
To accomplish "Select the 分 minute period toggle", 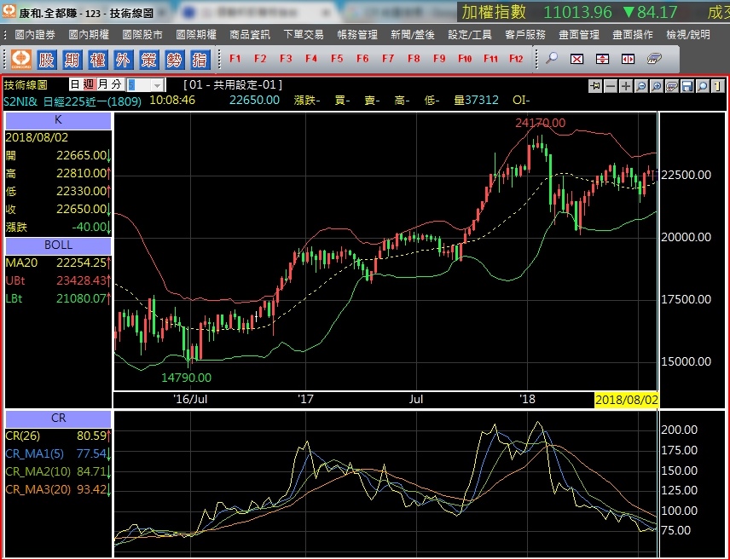I will tap(116, 84).
